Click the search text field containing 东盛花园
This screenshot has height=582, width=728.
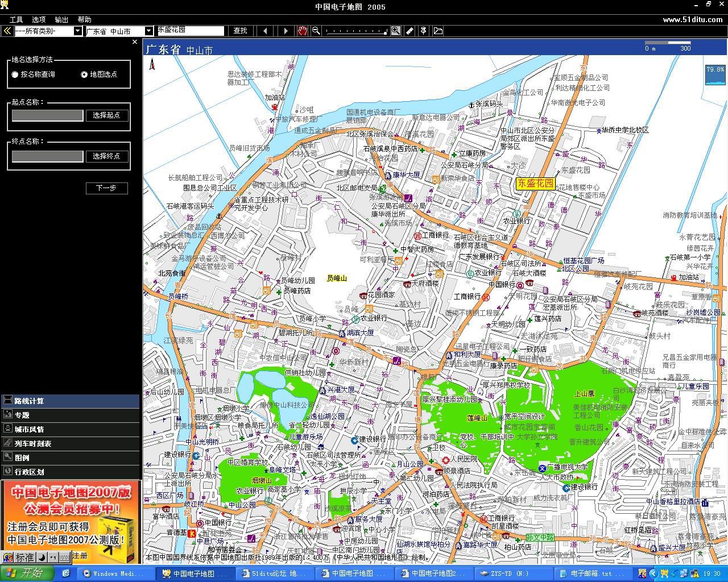pos(191,31)
